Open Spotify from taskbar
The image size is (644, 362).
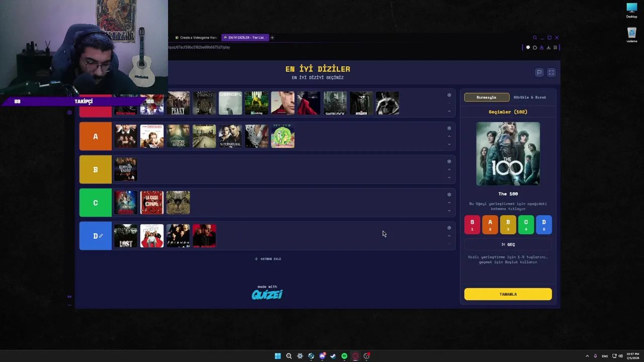(344, 356)
